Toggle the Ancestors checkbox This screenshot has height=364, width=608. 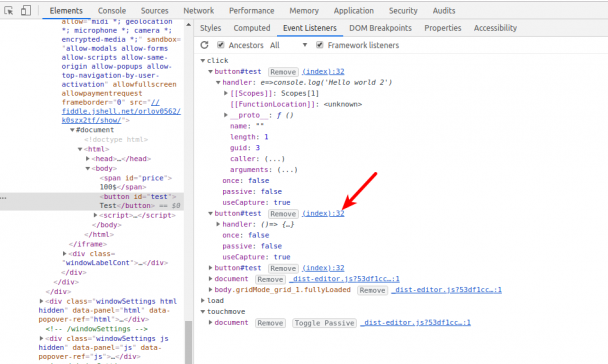221,45
